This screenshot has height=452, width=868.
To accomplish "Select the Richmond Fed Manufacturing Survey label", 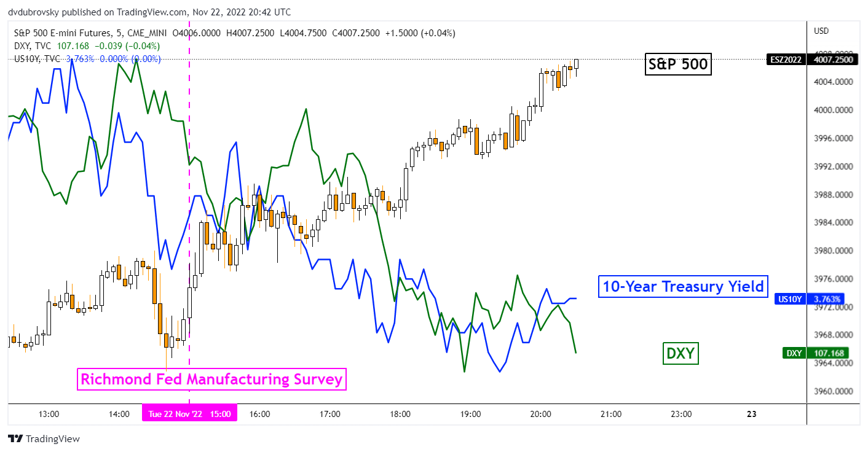I will coord(211,379).
